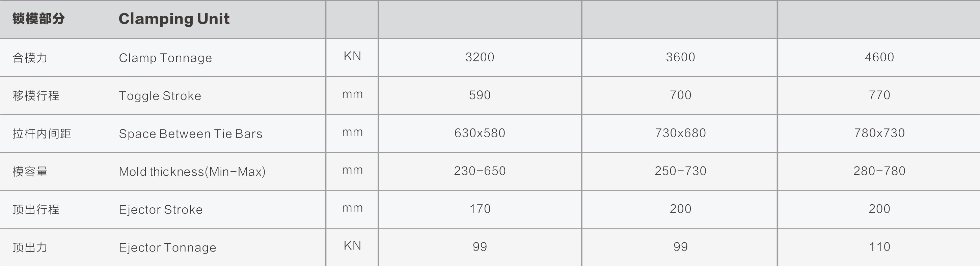
Task: Select the 顶出力 Chinese row label
Action: [30, 248]
